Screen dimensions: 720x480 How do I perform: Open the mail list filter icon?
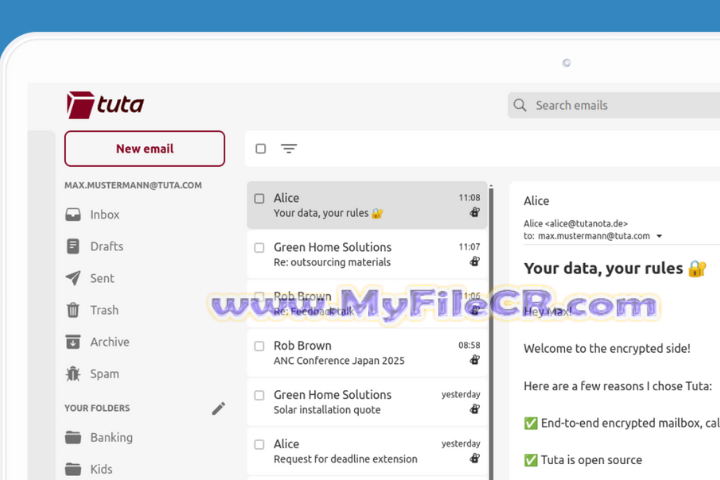(x=289, y=149)
